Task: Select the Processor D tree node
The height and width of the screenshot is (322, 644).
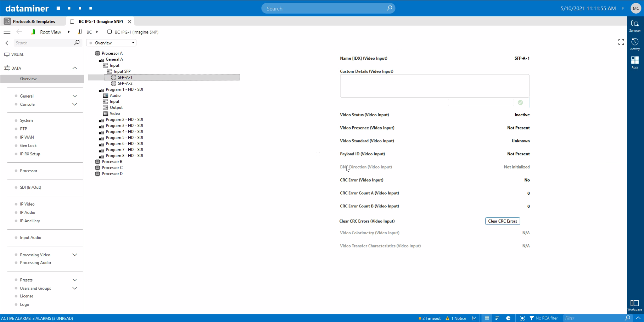Action: click(112, 174)
